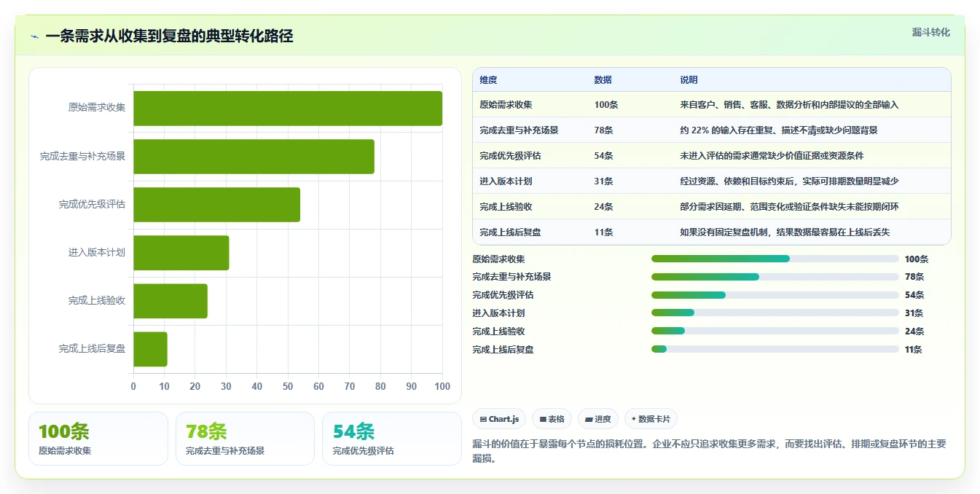Click the lightning icon beside the page title
Image resolution: width=980 pixels, height=494 pixels.
coord(35,36)
